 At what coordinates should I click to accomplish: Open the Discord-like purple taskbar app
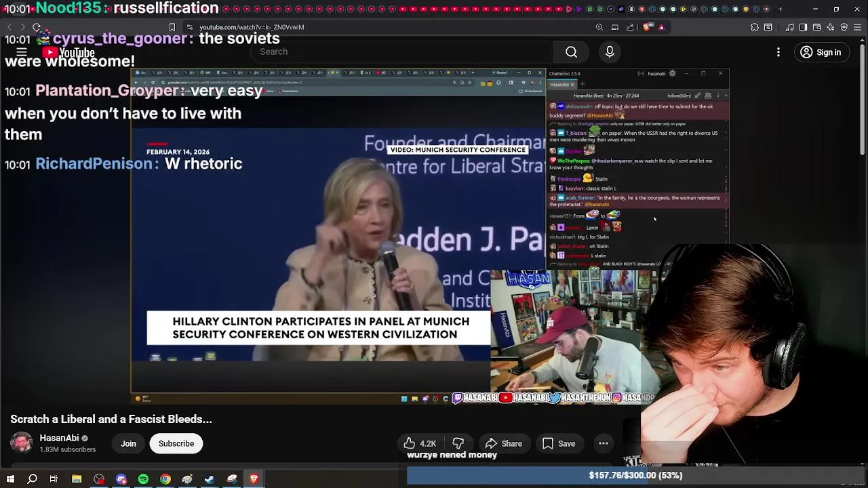121,479
